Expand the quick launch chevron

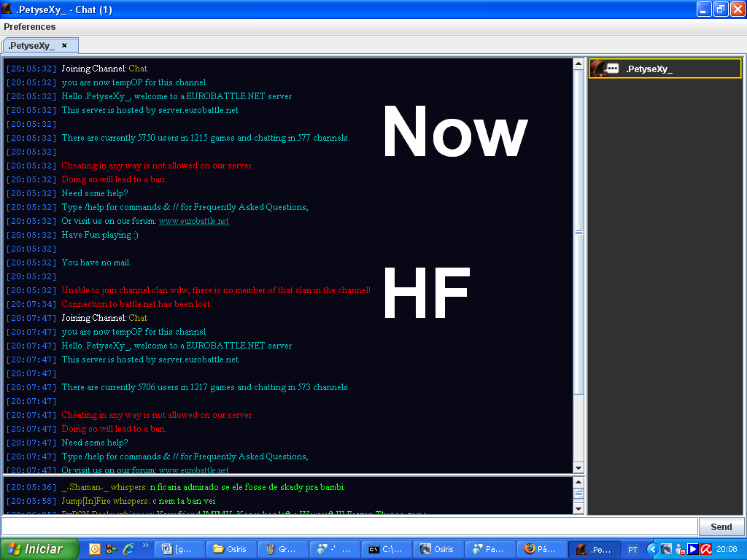point(145,545)
